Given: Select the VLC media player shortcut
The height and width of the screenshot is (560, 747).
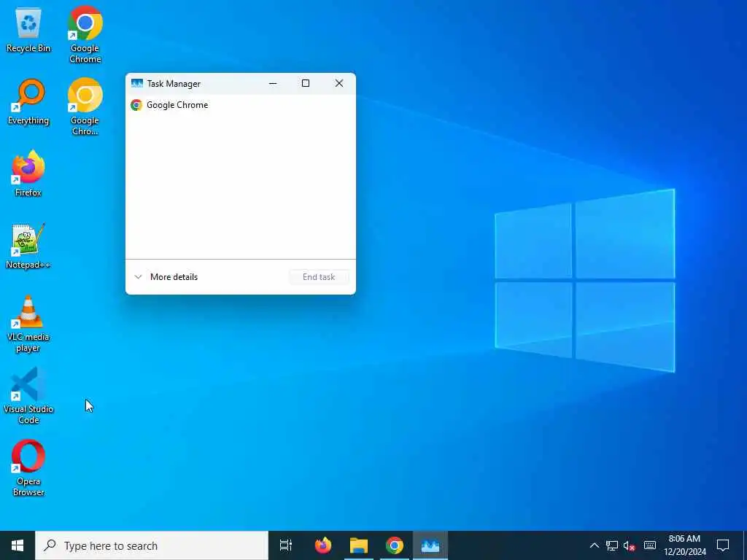Looking at the screenshot, I should pos(28,324).
